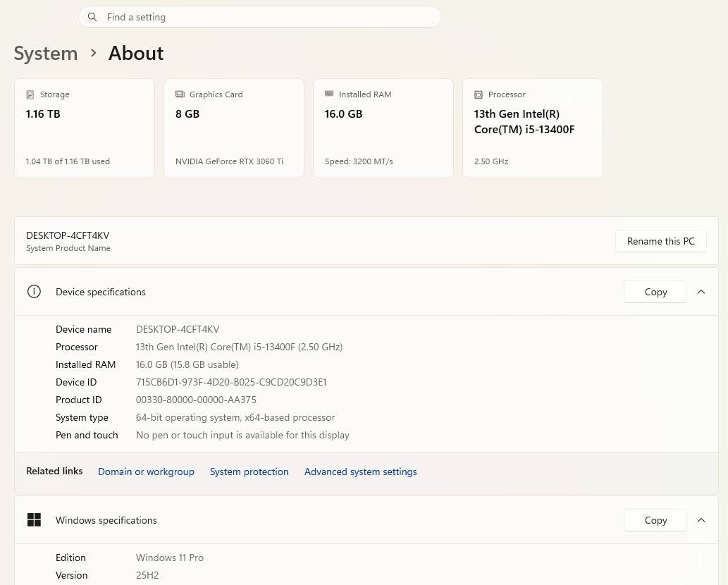This screenshot has width=728, height=585.
Task: Click the Windows logo icon
Action: click(34, 520)
